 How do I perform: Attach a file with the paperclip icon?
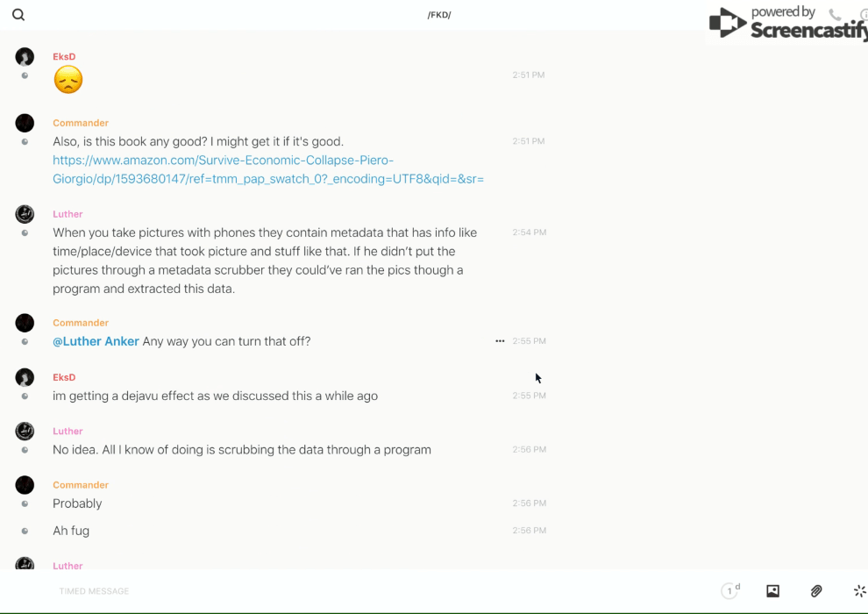pos(816,591)
